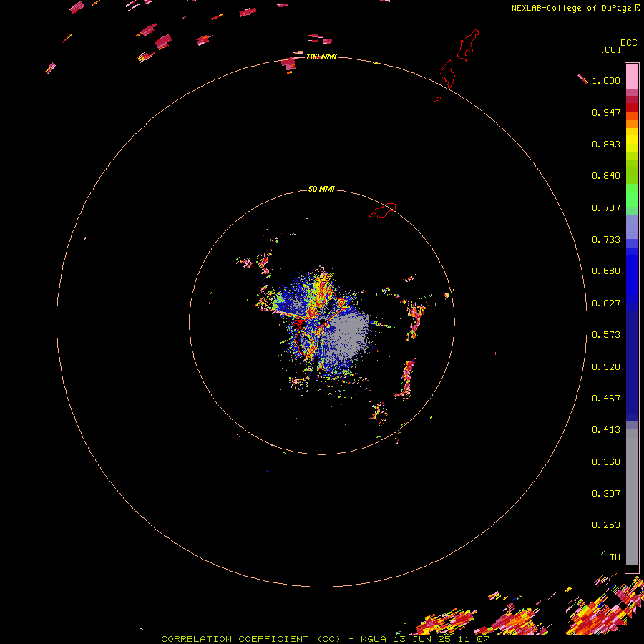644x644 pixels.
Task: Click the DCC label above the color scale
Action: (x=628, y=43)
